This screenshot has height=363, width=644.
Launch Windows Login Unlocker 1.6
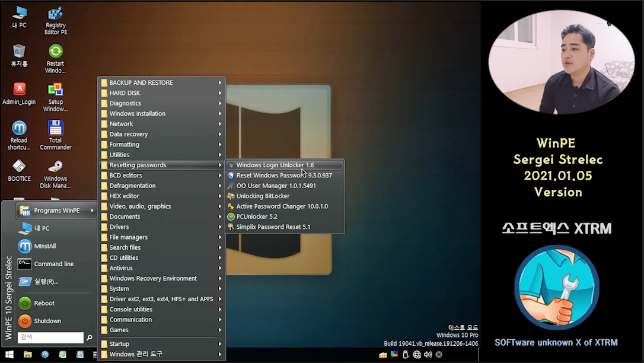[x=284, y=165]
